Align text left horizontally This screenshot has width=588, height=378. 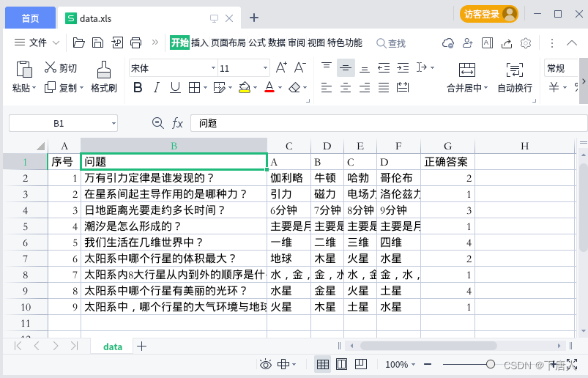point(327,88)
